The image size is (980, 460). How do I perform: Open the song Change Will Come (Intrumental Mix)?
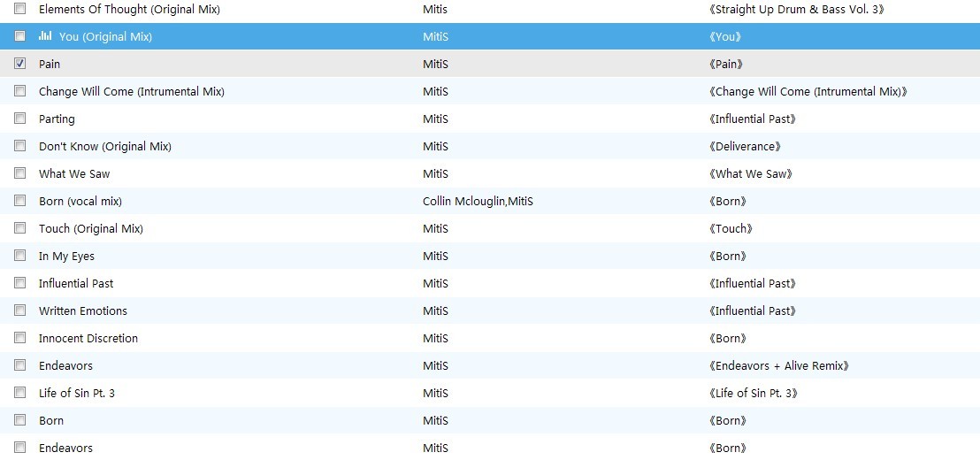click(x=131, y=92)
